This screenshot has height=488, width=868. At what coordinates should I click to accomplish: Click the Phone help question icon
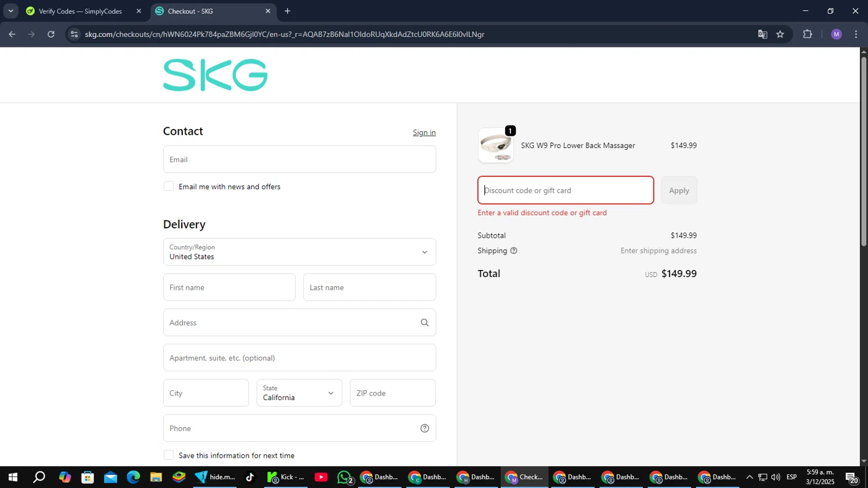point(424,428)
